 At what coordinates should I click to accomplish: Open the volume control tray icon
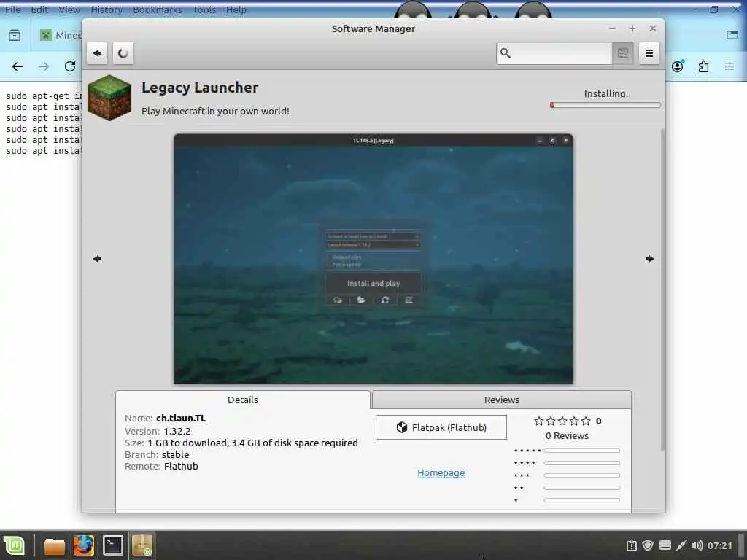click(697, 545)
